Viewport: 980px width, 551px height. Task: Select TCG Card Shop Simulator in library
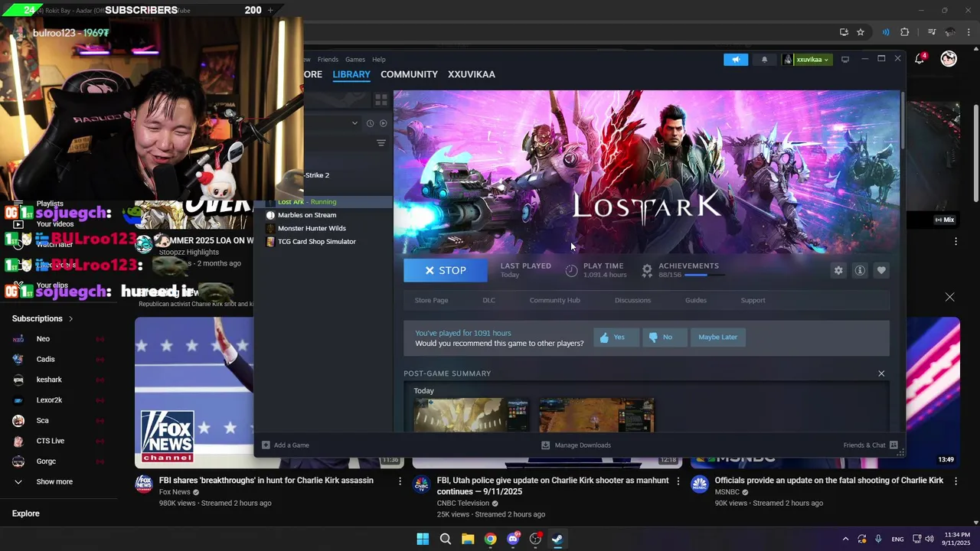point(317,241)
